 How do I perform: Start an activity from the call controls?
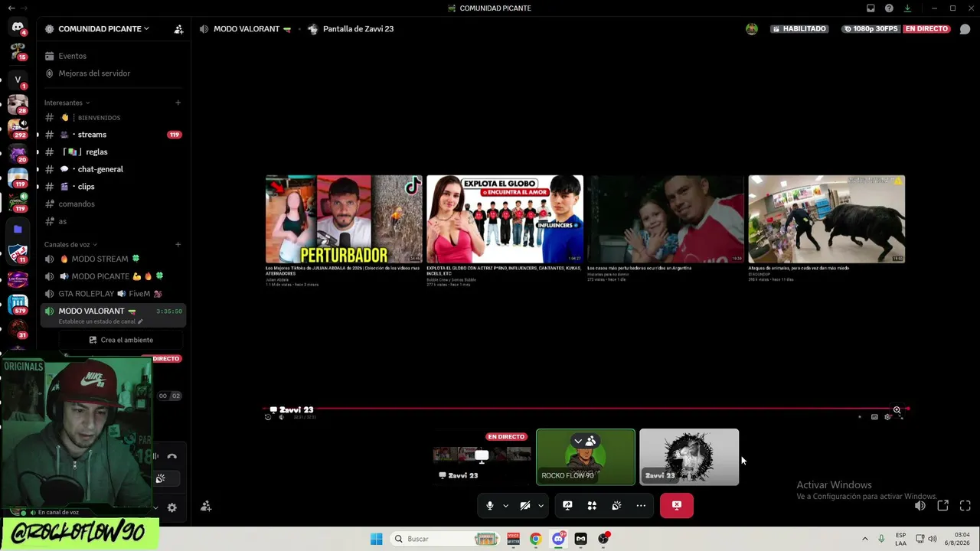click(x=592, y=505)
